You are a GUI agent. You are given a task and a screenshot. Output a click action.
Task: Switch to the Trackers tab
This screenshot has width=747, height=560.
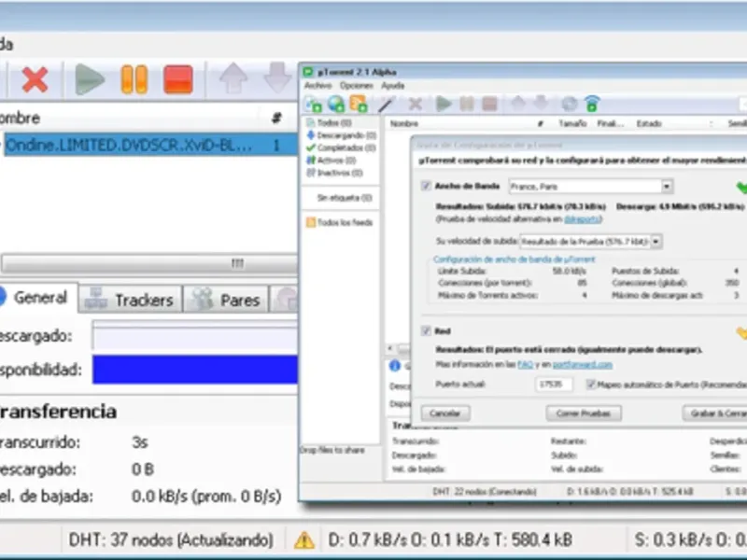point(130,300)
